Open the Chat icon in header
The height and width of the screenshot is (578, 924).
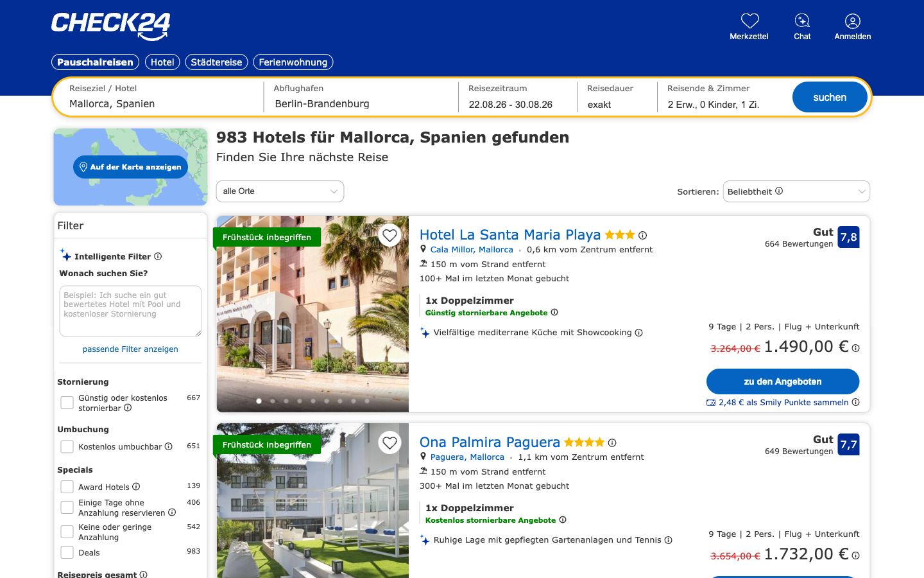(802, 21)
